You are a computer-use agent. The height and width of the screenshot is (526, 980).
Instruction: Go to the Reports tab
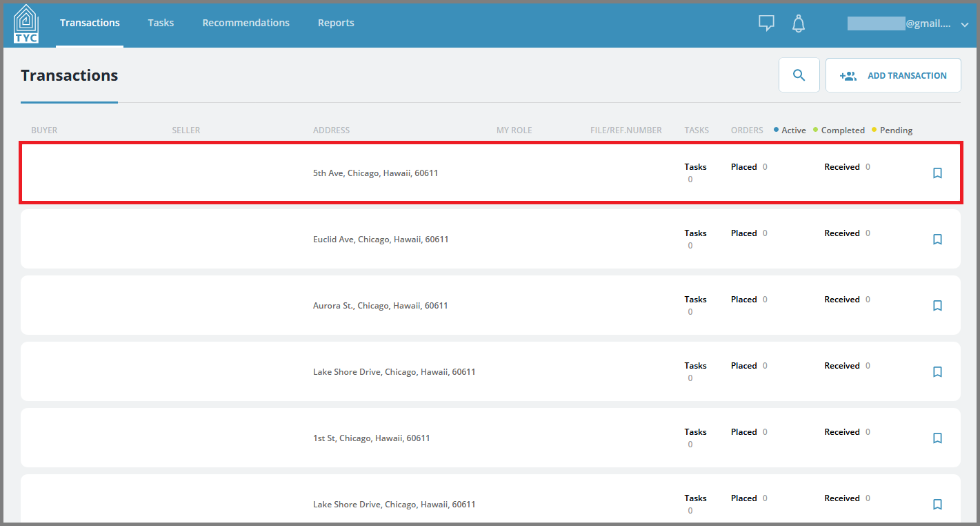click(x=336, y=23)
